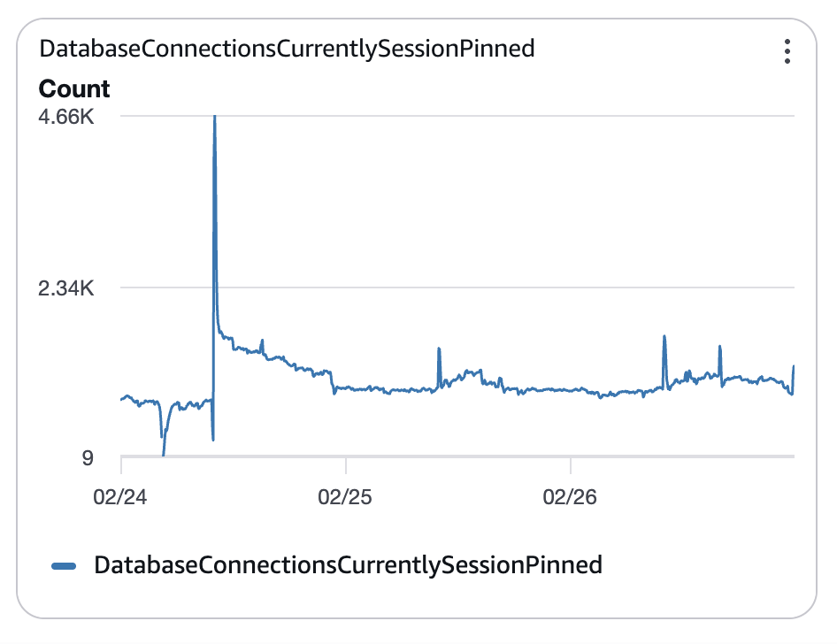Open the widget actions three-dot menu
The width and height of the screenshot is (837, 644).
coord(787,51)
